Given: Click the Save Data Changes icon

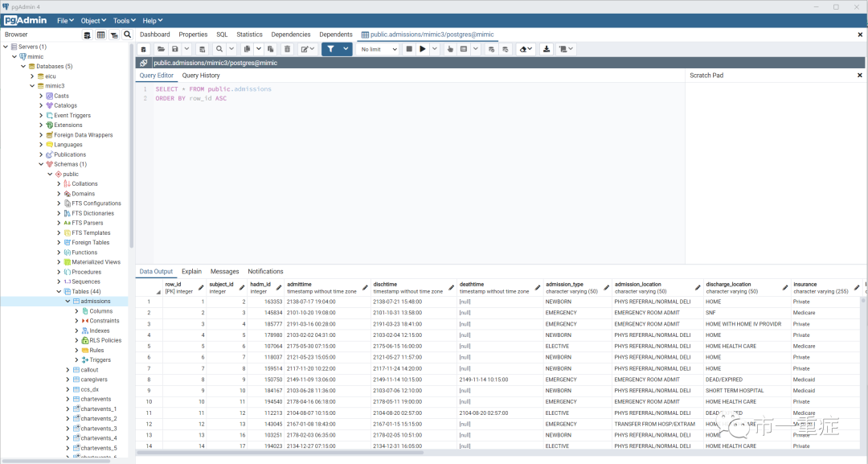Looking at the screenshot, I should 202,49.
